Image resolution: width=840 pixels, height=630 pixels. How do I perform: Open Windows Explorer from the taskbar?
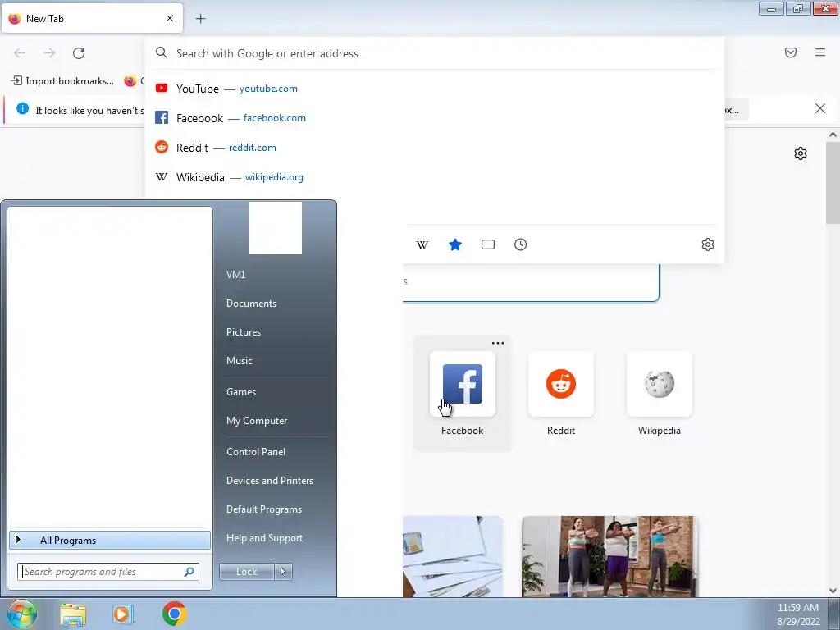point(73,614)
